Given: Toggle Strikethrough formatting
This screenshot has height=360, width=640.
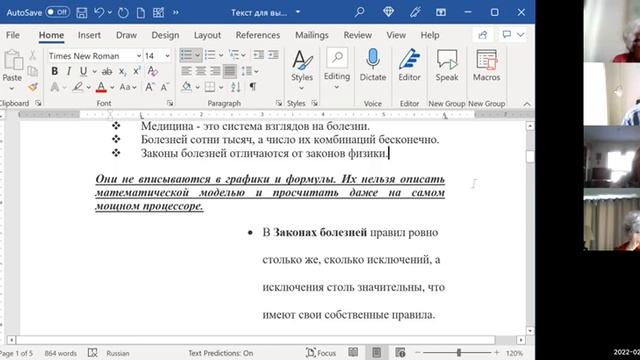Looking at the screenshot, I should (107, 71).
